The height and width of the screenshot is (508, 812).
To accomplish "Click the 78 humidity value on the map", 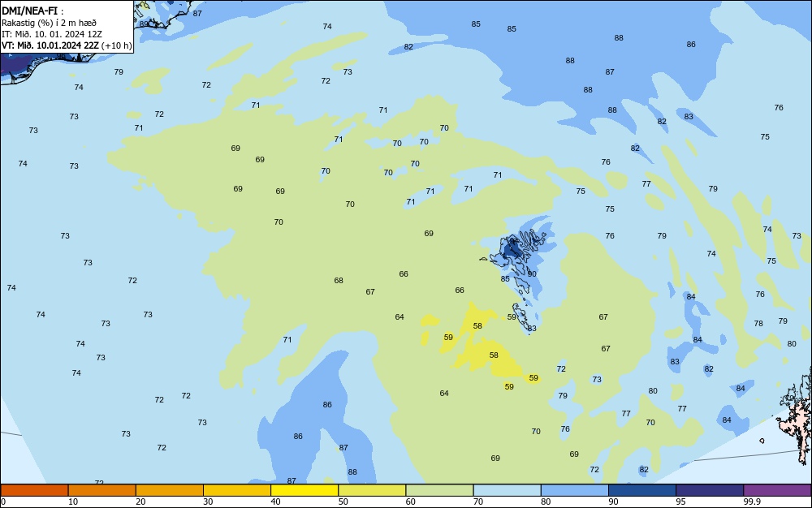I will click(x=758, y=323).
